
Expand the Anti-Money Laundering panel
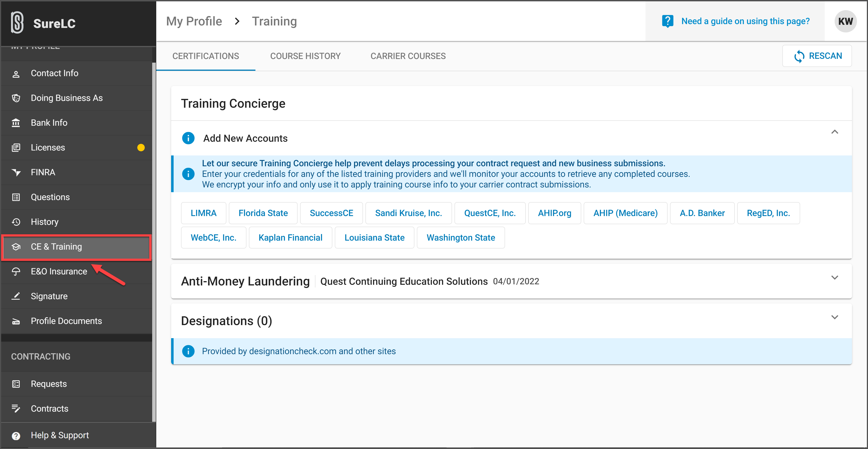click(x=834, y=278)
